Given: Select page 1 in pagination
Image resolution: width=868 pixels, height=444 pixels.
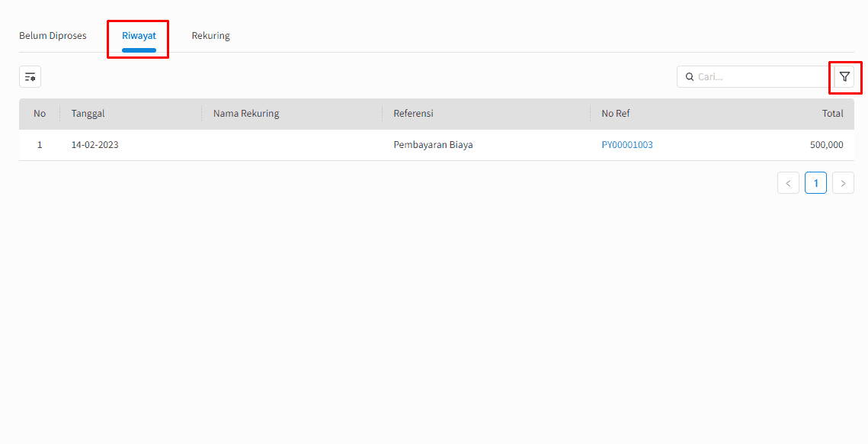Looking at the screenshot, I should [x=815, y=183].
